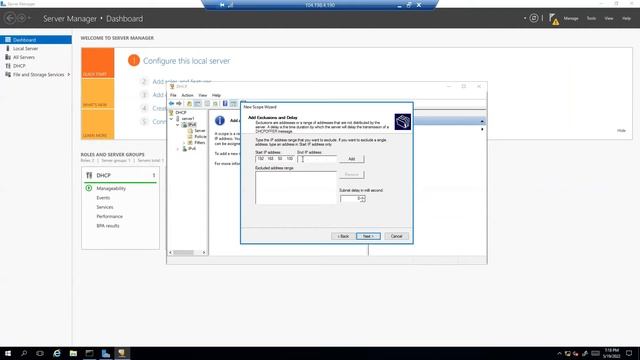Collapse the IPv4 tree node
Image resolution: width=640 pixels, height=360 pixels.
pos(178,125)
